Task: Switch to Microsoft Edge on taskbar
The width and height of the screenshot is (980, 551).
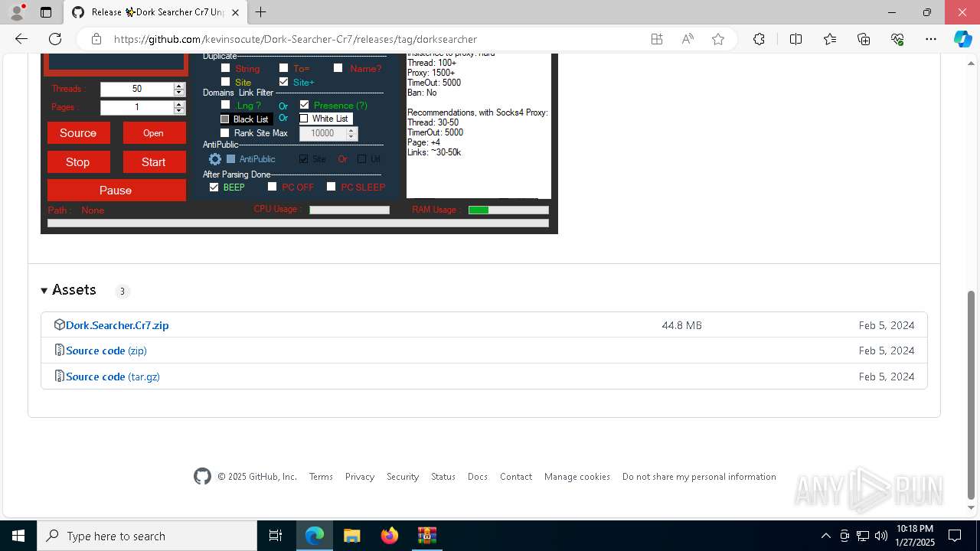Action: pyautogui.click(x=315, y=536)
